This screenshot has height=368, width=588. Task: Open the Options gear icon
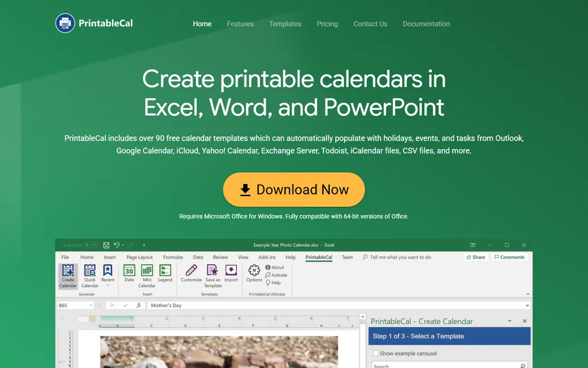click(254, 273)
